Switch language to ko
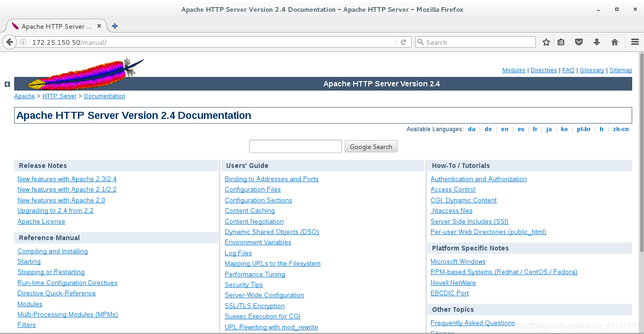The image size is (644, 334). (x=564, y=129)
